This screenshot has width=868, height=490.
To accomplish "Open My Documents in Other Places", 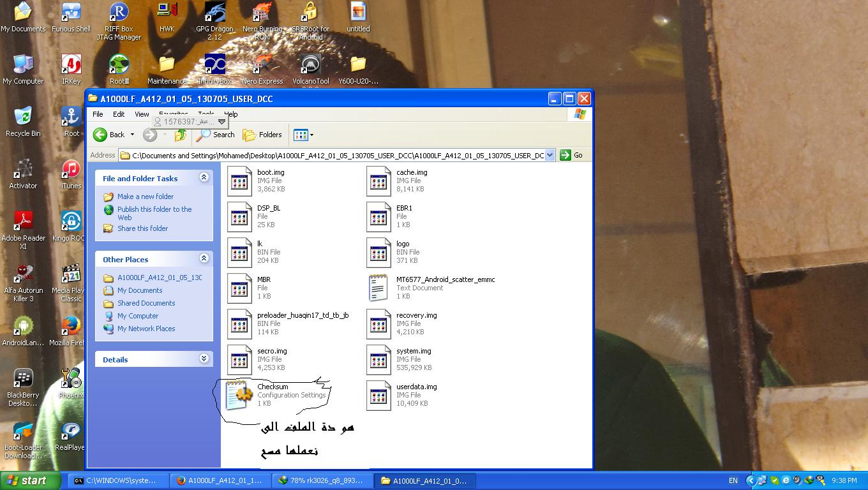I will tap(140, 290).
